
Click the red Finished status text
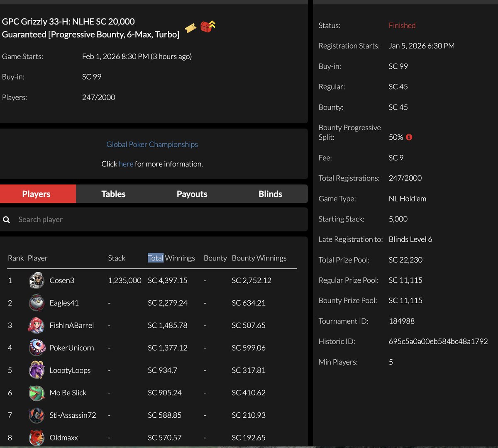(x=402, y=25)
